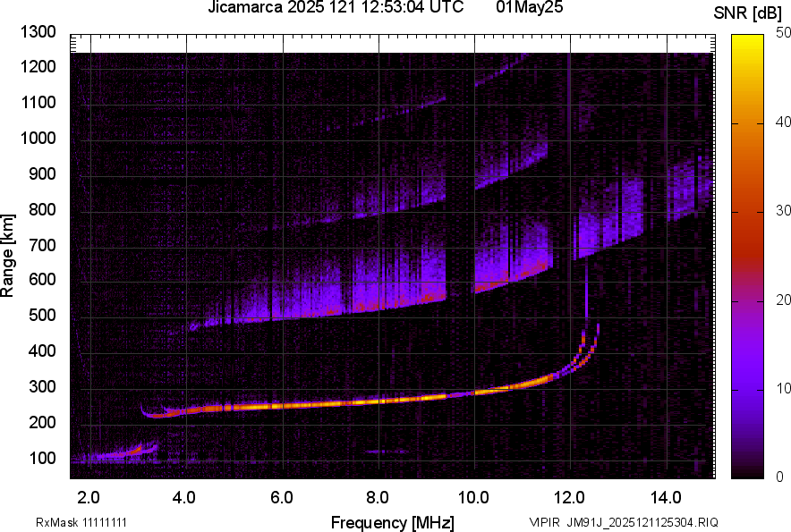The image size is (791, 532).
Task: Click the frequency tick label "12.0"
Action: pos(569,498)
